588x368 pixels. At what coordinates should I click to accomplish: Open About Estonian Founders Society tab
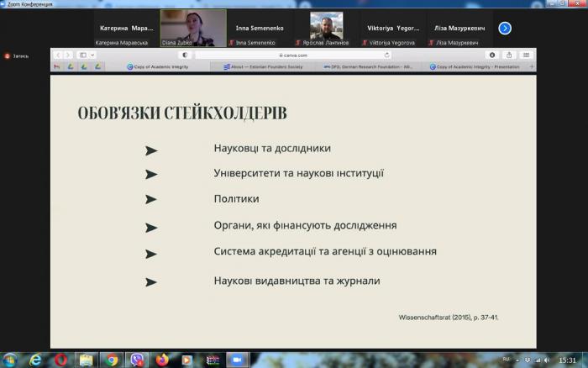[x=265, y=66]
